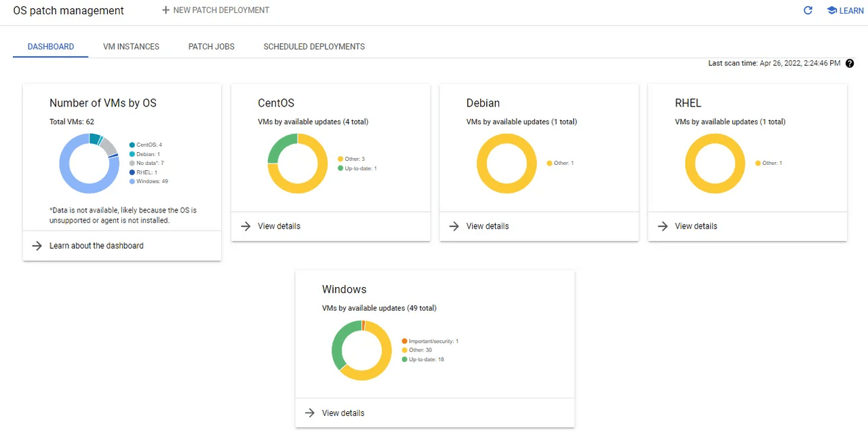Switch to the SCHEDULED DEPLOYMENTS tab

(x=314, y=46)
